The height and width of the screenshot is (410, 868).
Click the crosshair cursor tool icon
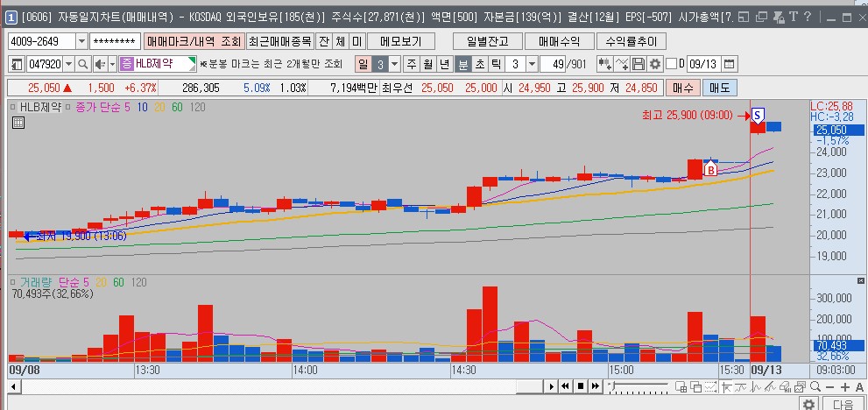click(x=727, y=386)
